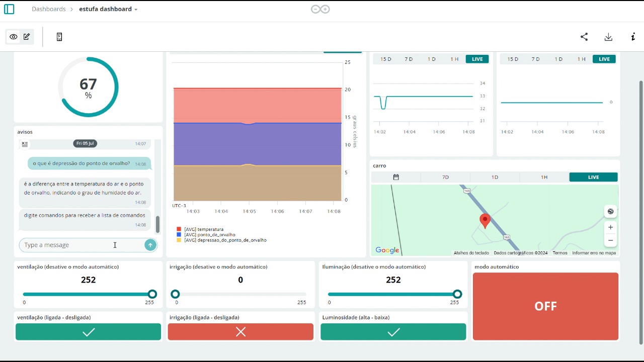
Task: Open Google logo link on map
Action: 387,250
